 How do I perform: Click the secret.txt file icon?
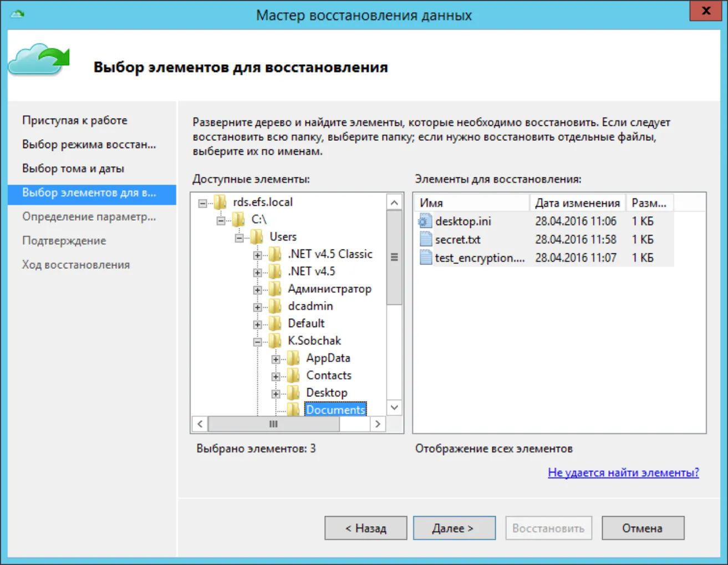(x=425, y=240)
